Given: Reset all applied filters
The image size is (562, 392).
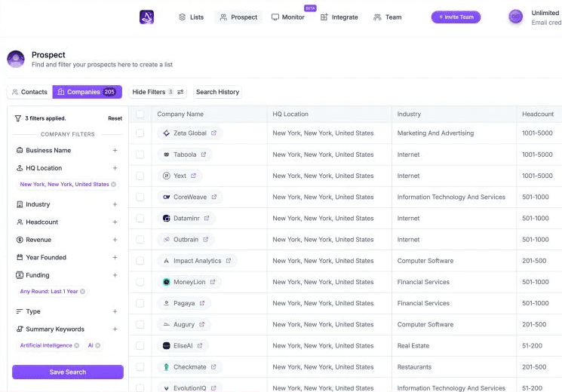Looking at the screenshot, I should pos(115,118).
